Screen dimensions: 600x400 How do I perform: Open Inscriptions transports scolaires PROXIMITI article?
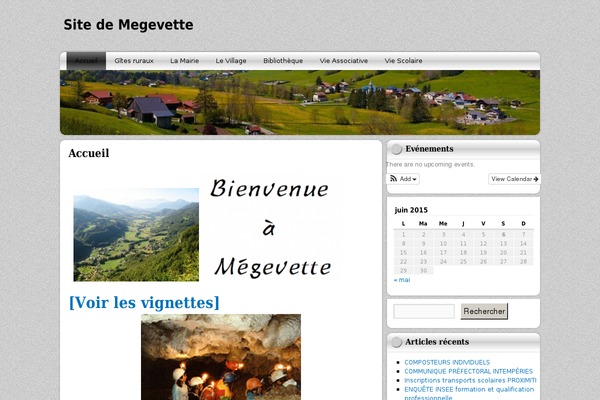click(470, 380)
